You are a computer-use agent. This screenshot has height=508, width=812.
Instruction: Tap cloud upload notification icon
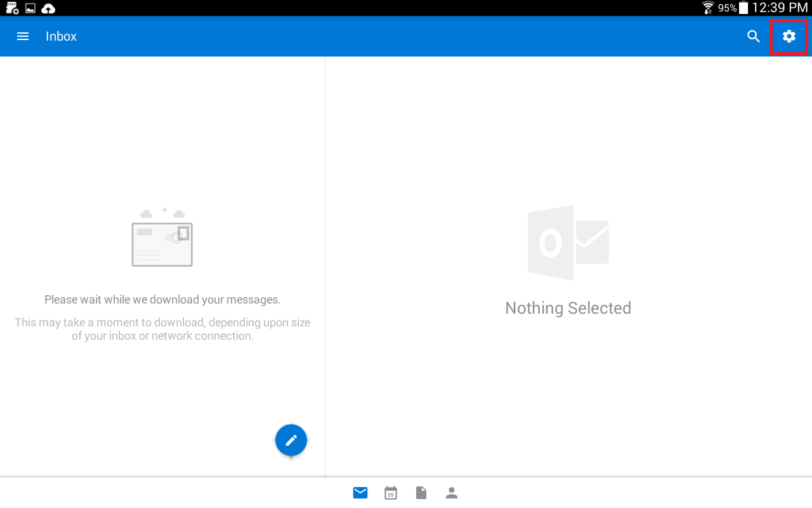(48, 8)
